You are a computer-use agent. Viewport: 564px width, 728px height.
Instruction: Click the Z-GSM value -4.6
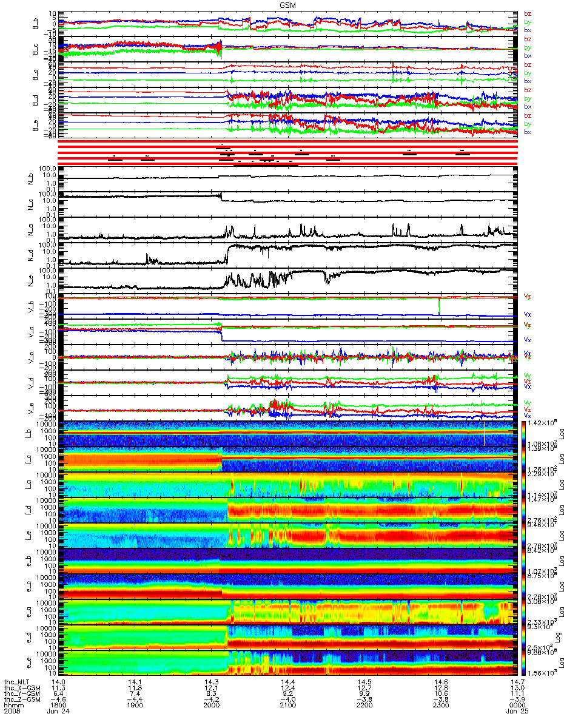click(57, 700)
